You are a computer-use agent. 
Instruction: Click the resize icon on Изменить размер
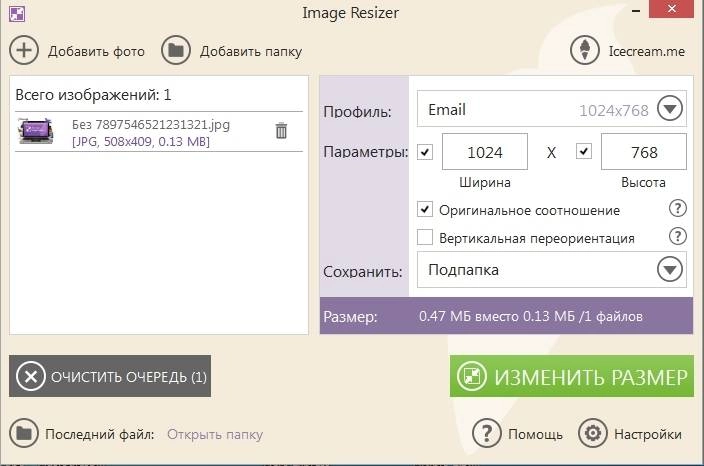(471, 376)
